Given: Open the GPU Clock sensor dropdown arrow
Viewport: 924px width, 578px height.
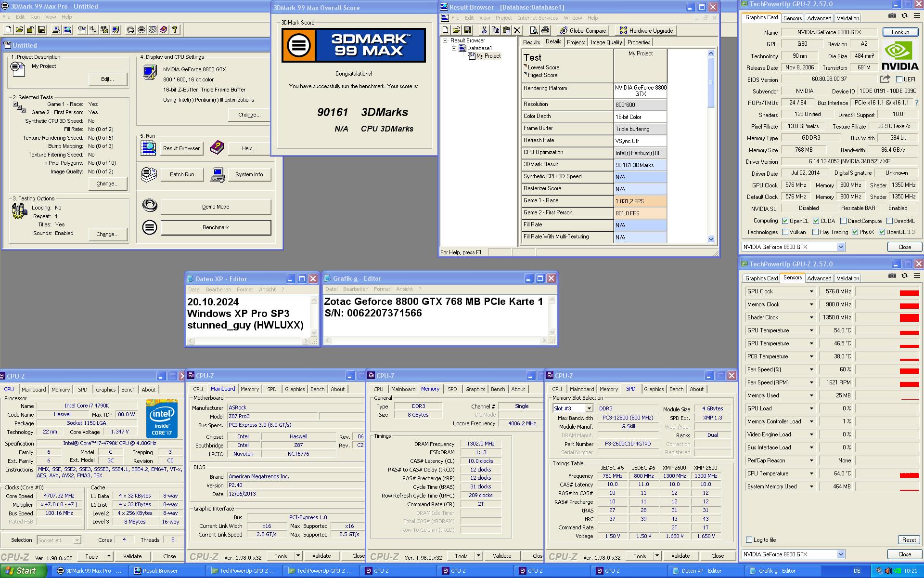Looking at the screenshot, I should 811,291.
